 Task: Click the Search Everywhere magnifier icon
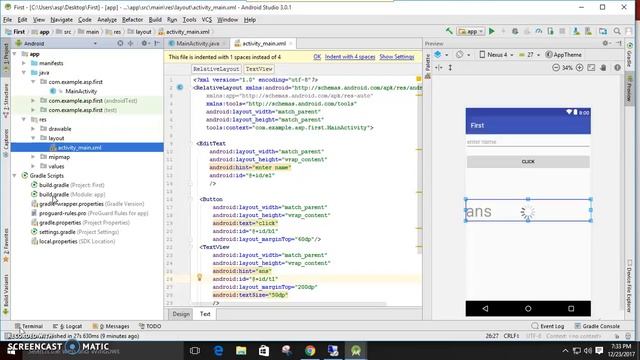point(617,31)
